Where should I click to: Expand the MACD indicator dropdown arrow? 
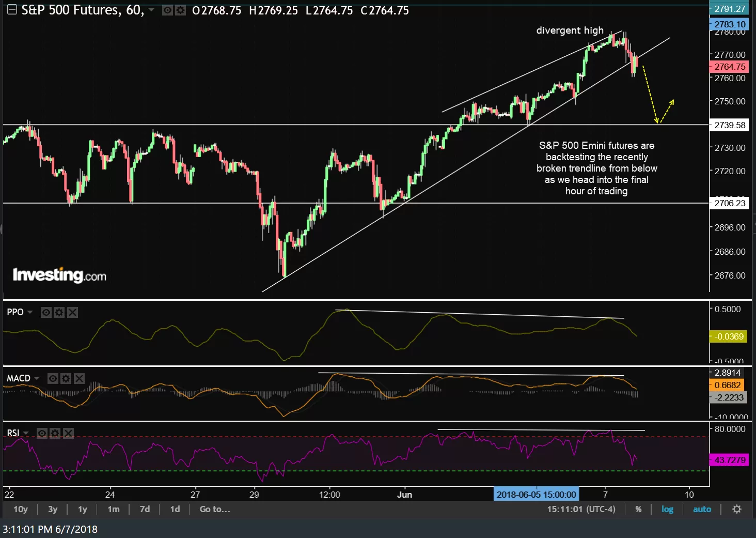click(x=37, y=378)
